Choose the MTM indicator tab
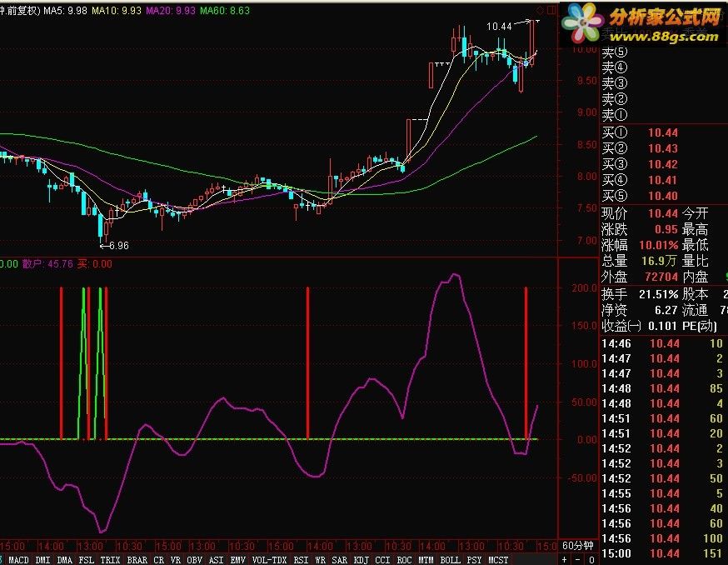The width and height of the screenshot is (728, 565). coord(426,560)
